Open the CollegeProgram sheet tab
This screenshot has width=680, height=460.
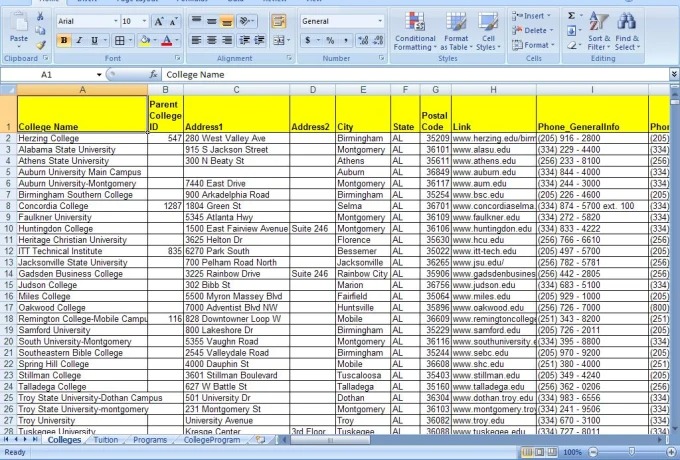click(211, 439)
